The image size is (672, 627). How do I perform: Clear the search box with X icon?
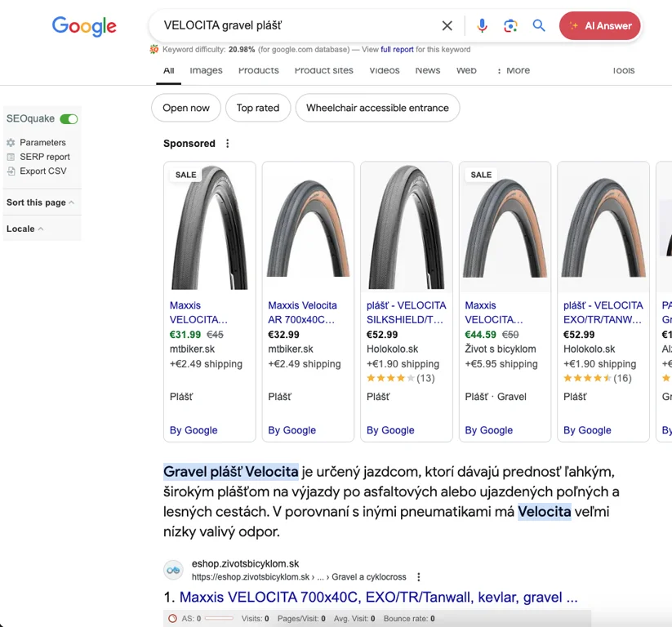pyautogui.click(x=447, y=26)
